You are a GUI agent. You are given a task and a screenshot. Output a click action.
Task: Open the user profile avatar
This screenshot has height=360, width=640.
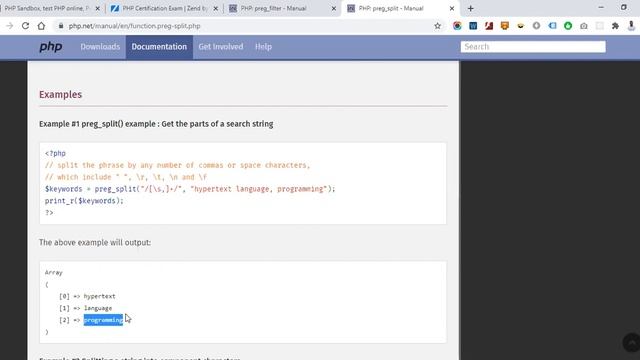coord(631,26)
